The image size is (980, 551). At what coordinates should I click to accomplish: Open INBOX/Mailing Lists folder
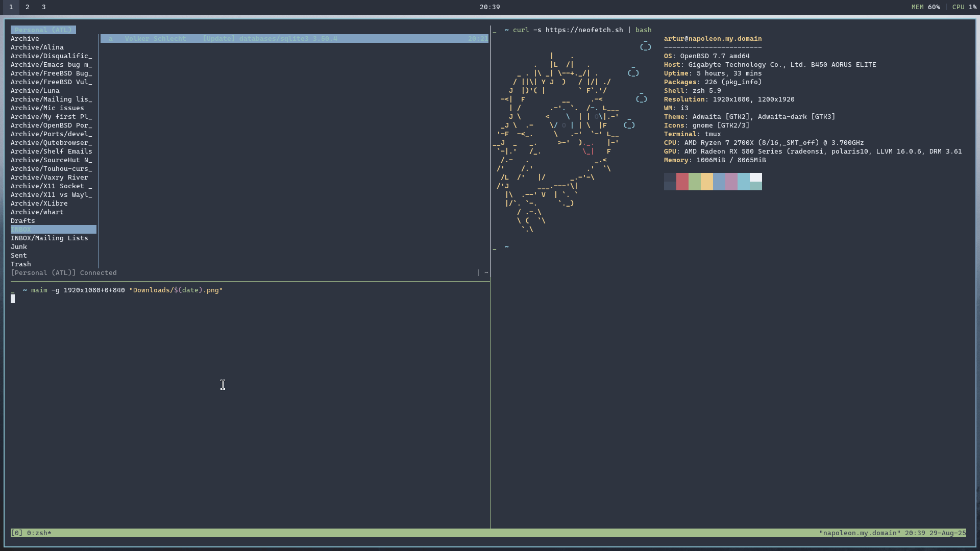[x=50, y=238]
